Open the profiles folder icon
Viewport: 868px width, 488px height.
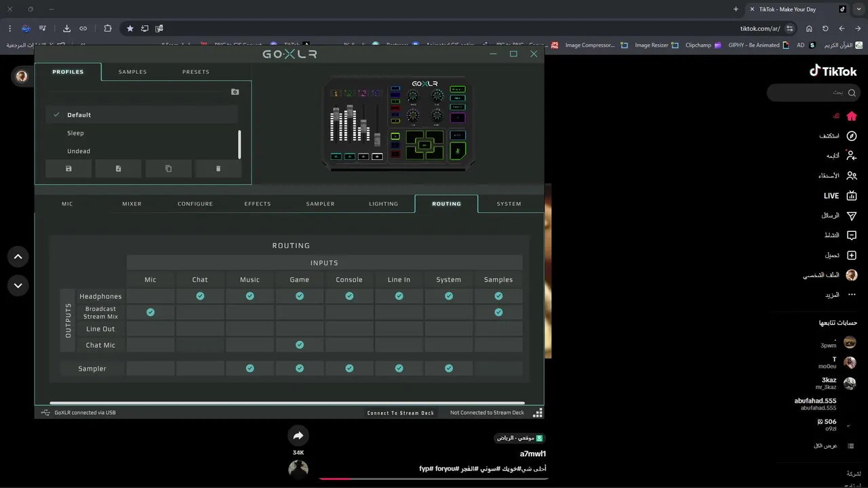click(x=235, y=92)
